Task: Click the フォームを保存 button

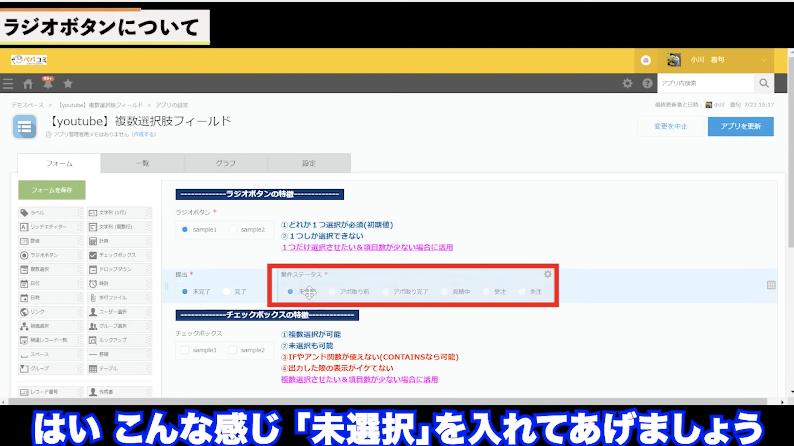Action: click(x=52, y=189)
